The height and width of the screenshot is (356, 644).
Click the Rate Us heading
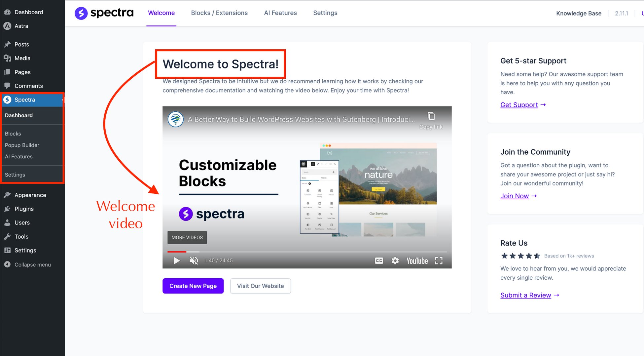514,243
